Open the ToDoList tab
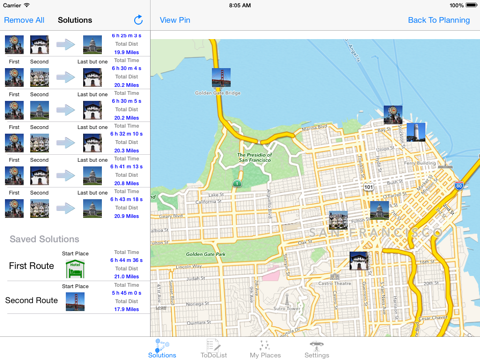The height and width of the screenshot is (360, 480). point(214,349)
